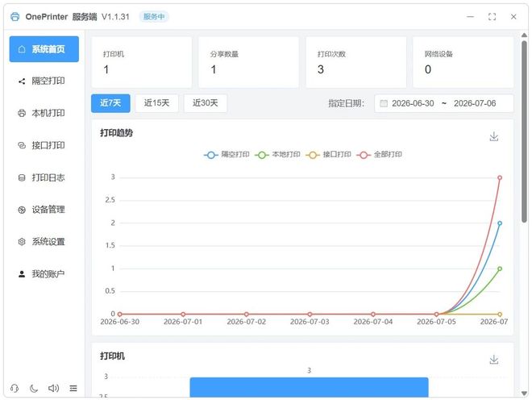The width and height of the screenshot is (532, 400).
Task: Click the OnePrinter printer logo icon
Action: pyautogui.click(x=15, y=17)
